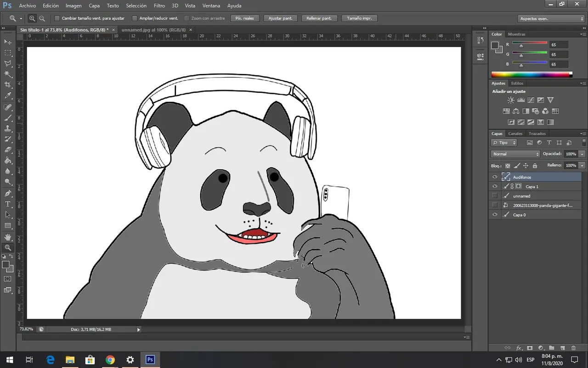
Task: Select the Crop tool
Action: [8, 85]
